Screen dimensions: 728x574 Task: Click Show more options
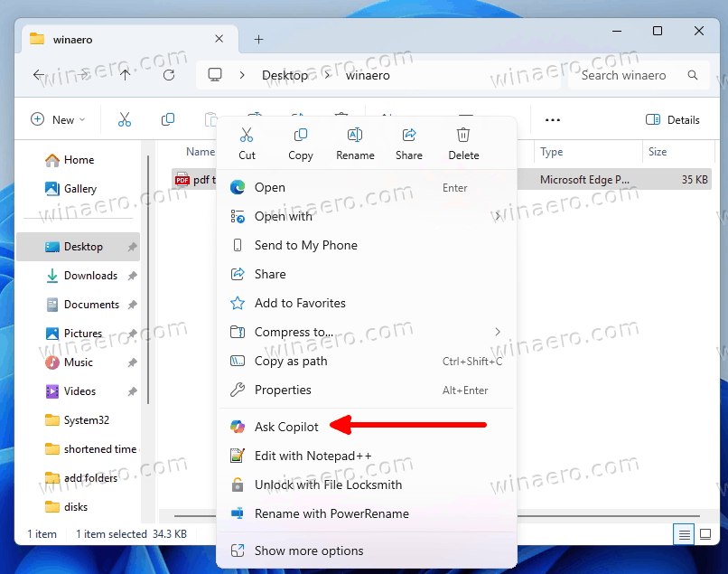[367, 550]
